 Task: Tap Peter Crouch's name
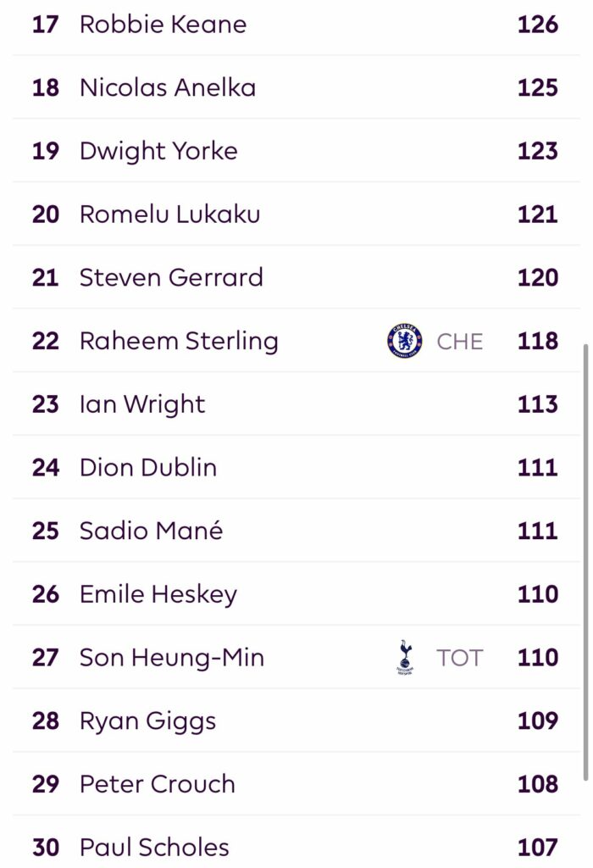[x=157, y=784]
